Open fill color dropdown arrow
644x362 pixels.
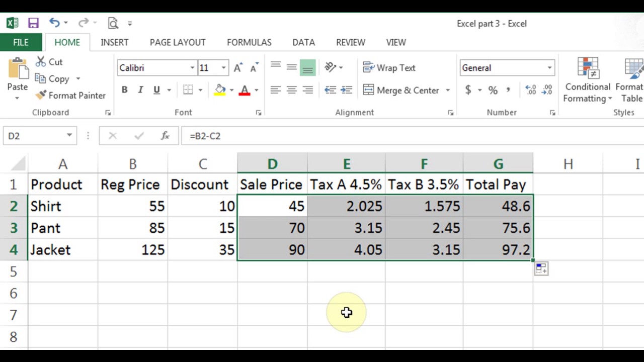point(231,90)
